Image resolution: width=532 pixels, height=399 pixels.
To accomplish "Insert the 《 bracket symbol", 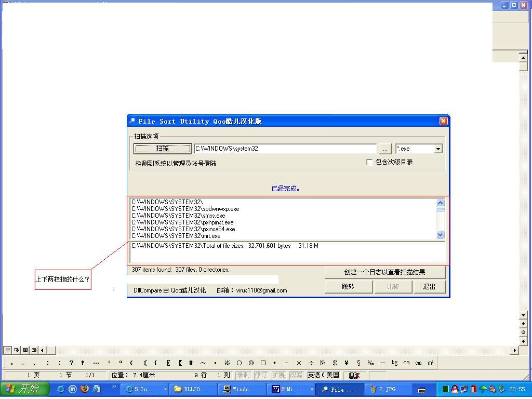I will [x=145, y=363].
